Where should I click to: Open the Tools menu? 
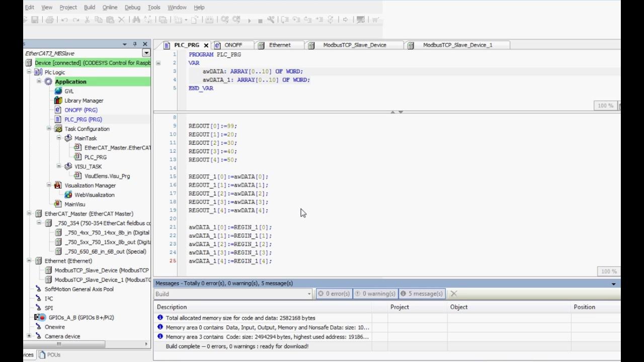point(154,7)
